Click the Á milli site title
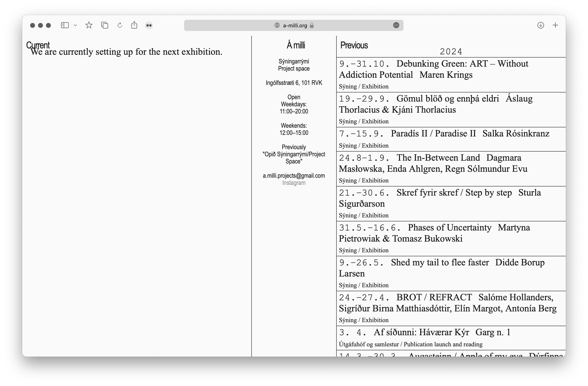The width and height of the screenshot is (588, 386). pyautogui.click(x=296, y=45)
